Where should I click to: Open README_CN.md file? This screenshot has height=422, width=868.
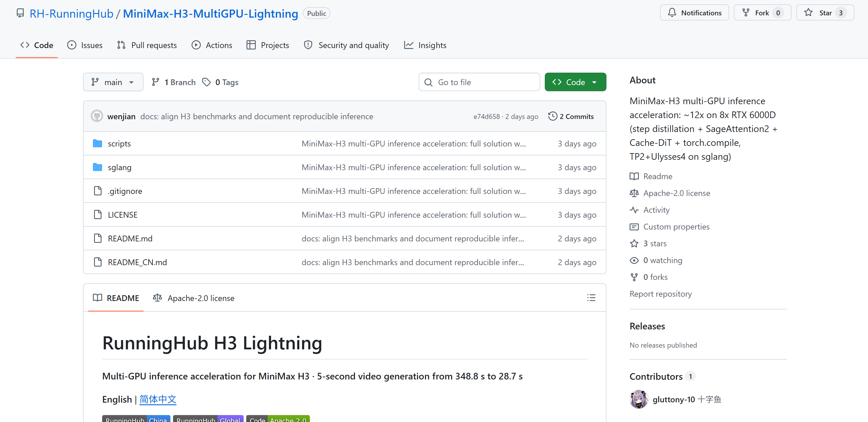(137, 262)
